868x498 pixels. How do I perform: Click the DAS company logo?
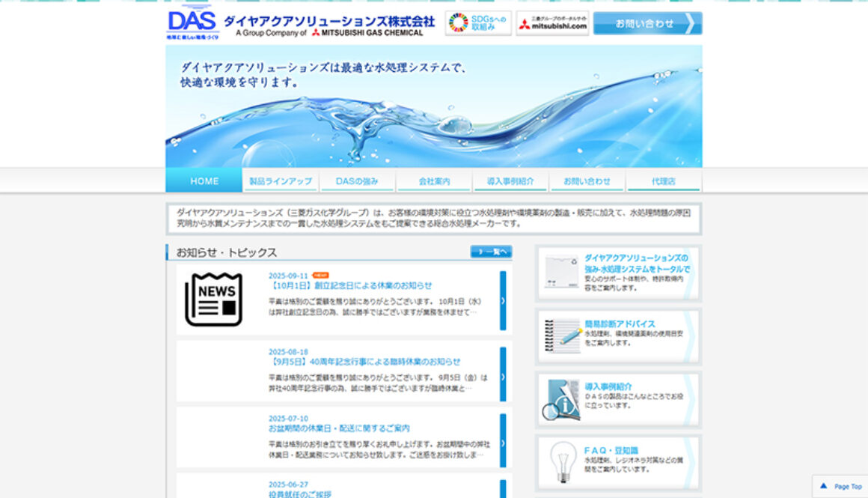(x=192, y=23)
